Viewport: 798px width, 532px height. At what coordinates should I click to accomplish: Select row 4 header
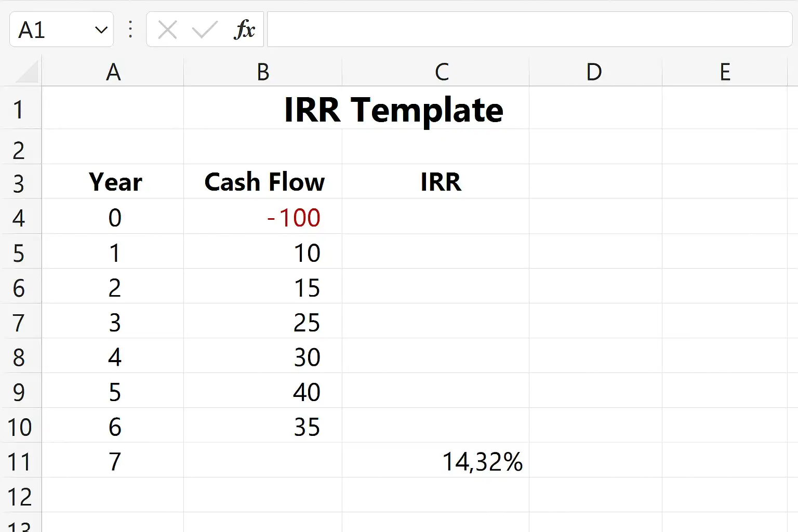[x=20, y=218]
